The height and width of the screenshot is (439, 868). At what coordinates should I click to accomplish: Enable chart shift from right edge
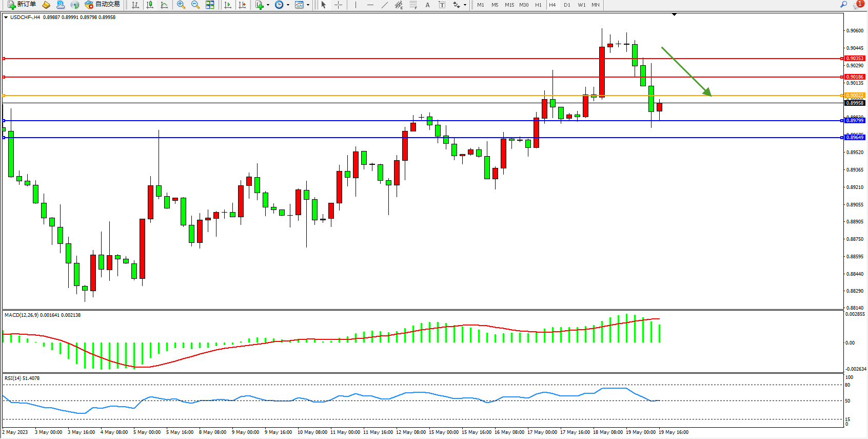click(x=242, y=5)
